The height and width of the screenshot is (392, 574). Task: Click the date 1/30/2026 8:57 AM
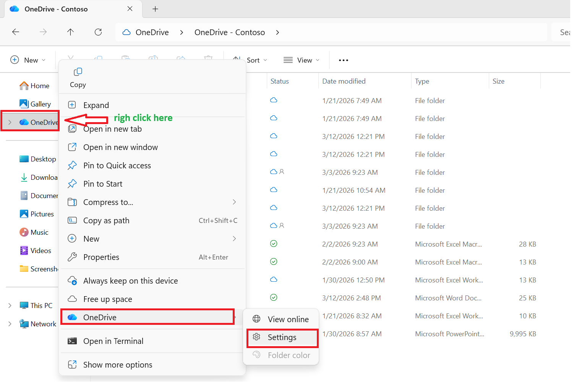click(352, 334)
